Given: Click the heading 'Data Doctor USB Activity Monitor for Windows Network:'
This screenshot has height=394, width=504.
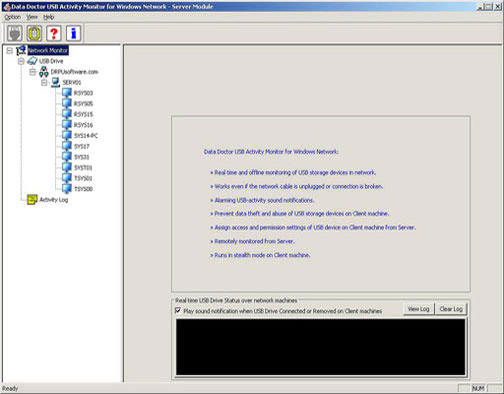Looking at the screenshot, I should coord(271,152).
